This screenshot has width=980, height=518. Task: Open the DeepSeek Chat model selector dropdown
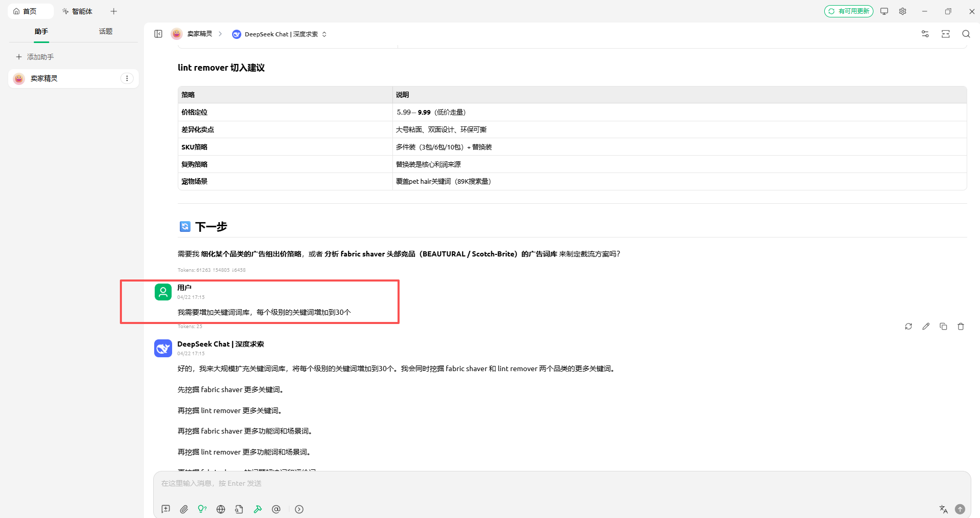pos(280,34)
